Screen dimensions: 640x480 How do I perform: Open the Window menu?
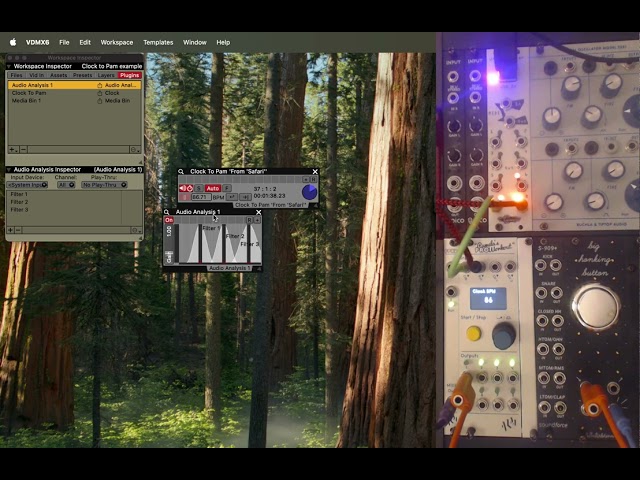(x=195, y=42)
